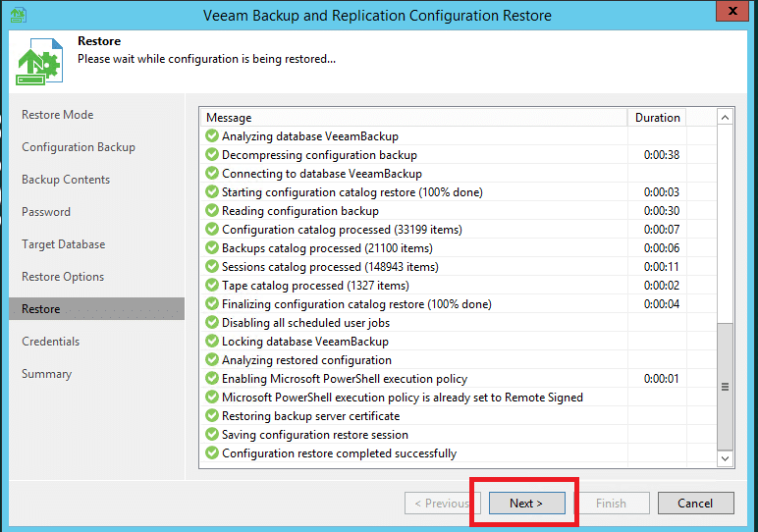
Task: Select 'Sessions catalog processed (148943 items)' text
Action: 330,267
